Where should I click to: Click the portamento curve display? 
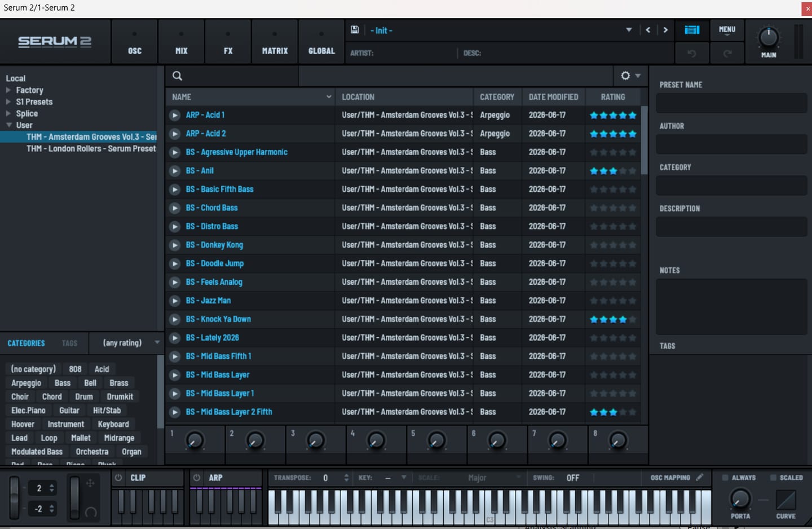(785, 500)
